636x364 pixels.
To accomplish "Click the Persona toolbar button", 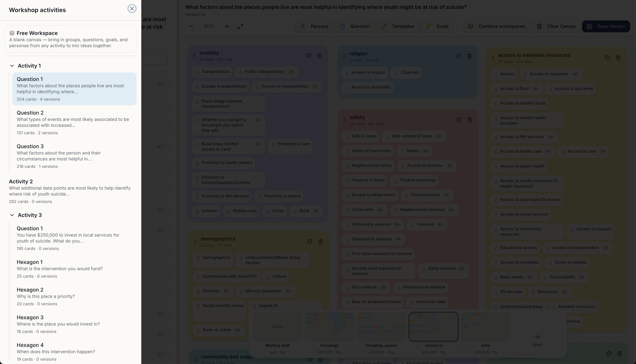I will click(x=314, y=26).
